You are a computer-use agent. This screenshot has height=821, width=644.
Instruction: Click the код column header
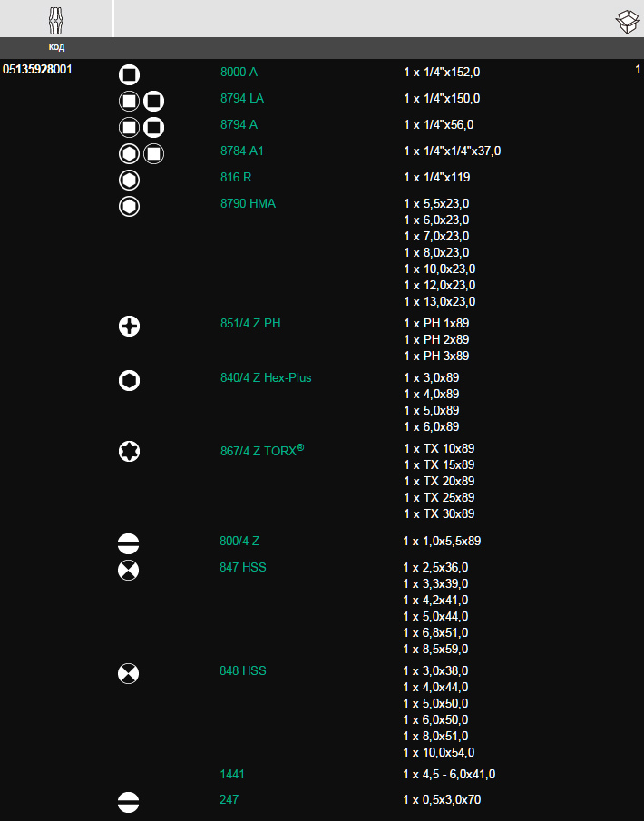56,46
